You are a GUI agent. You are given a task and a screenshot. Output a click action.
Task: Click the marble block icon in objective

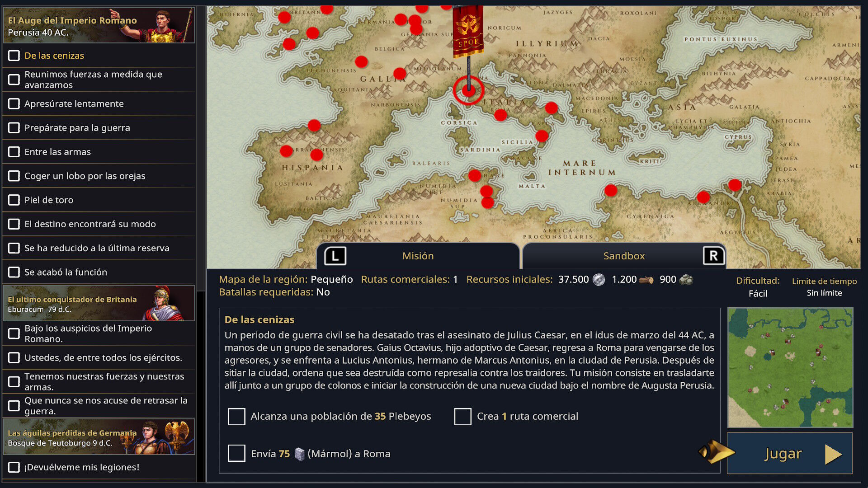pos(299,454)
